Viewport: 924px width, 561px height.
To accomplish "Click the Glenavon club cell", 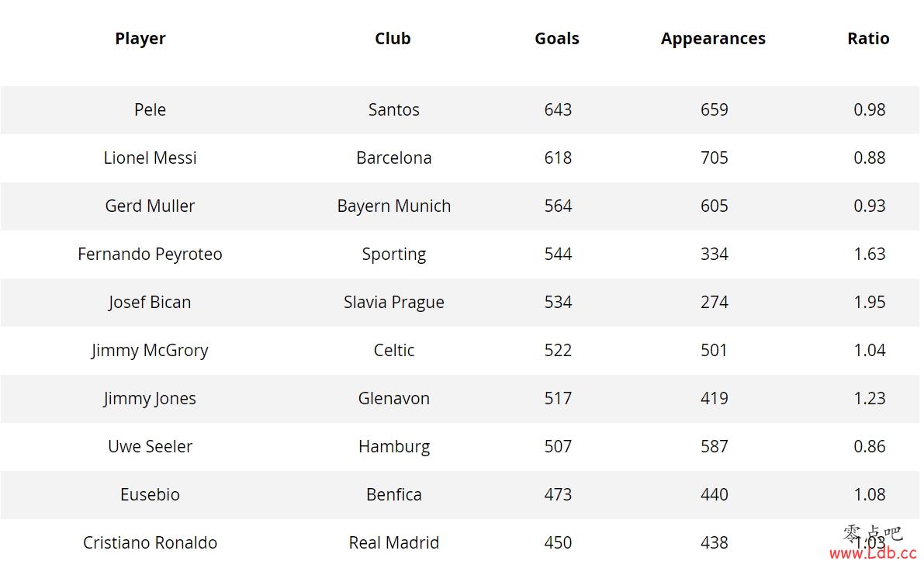I will [x=393, y=398].
